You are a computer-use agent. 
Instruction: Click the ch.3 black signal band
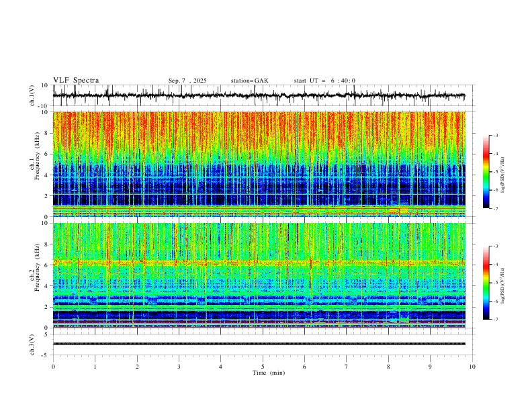point(259,344)
